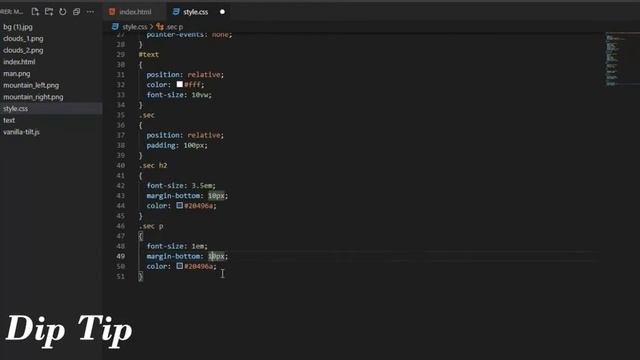Click the .sec h2 selector
Screen dimensions: 640x360
pos(153,165)
